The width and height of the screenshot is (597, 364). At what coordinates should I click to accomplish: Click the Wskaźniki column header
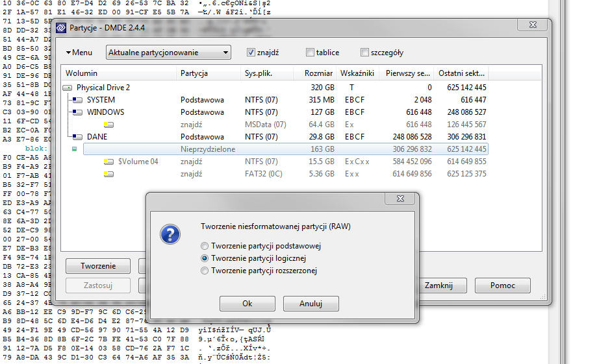click(x=359, y=73)
